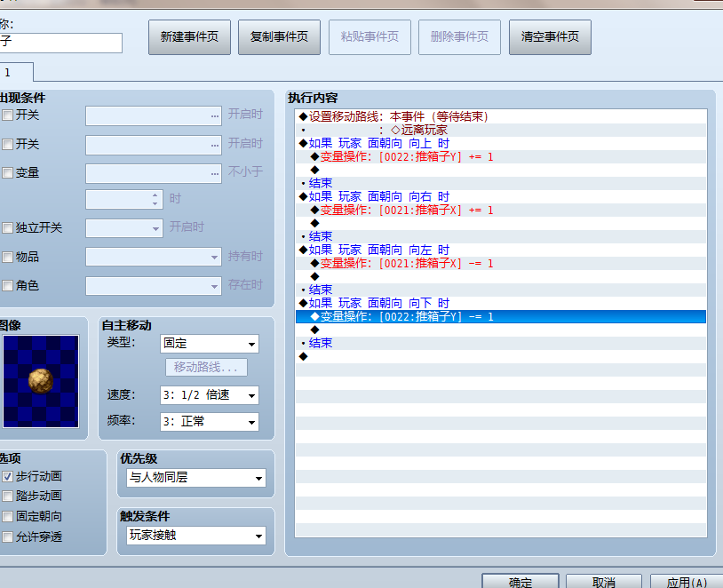Image resolution: width=723 pixels, height=588 pixels.
Task: Open the 速度 speed dropdown
Action: (x=210, y=395)
